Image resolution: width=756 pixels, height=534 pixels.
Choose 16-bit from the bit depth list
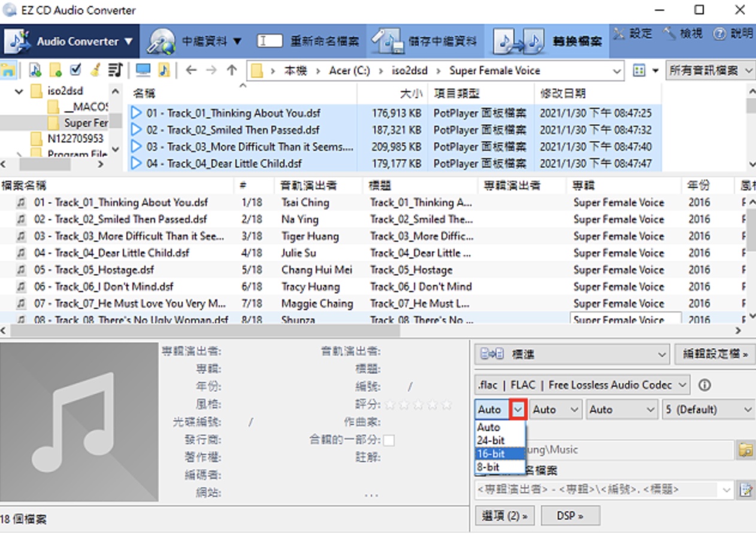500,454
